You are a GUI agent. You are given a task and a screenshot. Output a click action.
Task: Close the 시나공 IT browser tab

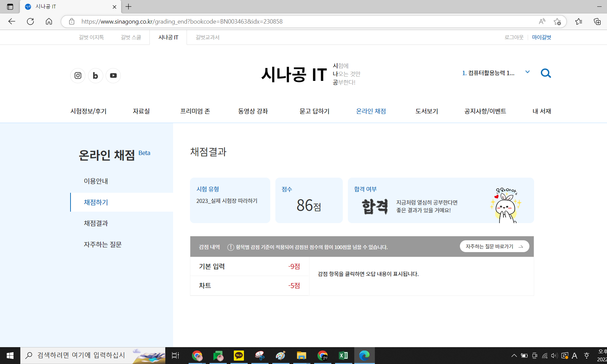coord(114,7)
